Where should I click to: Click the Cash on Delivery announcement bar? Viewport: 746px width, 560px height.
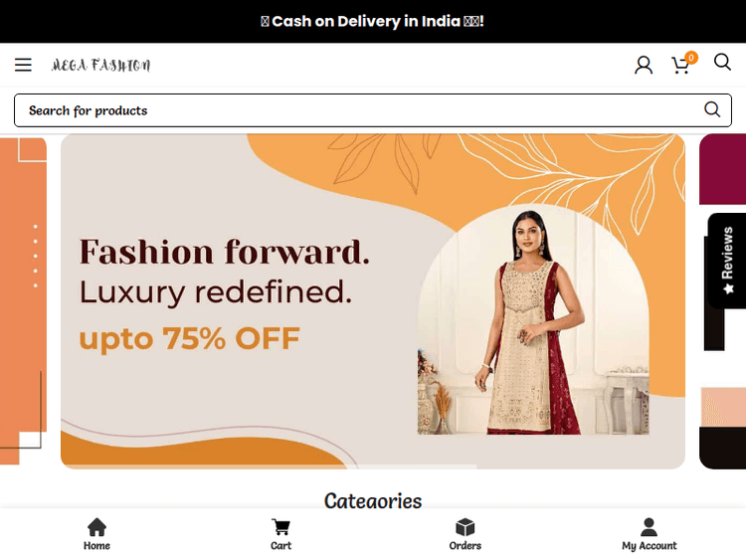[x=373, y=22]
